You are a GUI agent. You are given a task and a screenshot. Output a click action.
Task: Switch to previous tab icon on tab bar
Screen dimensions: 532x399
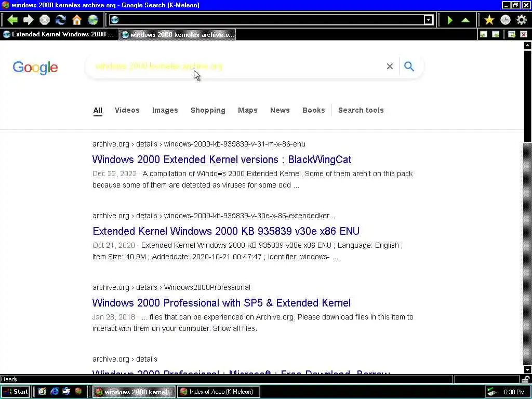[x=484, y=34]
